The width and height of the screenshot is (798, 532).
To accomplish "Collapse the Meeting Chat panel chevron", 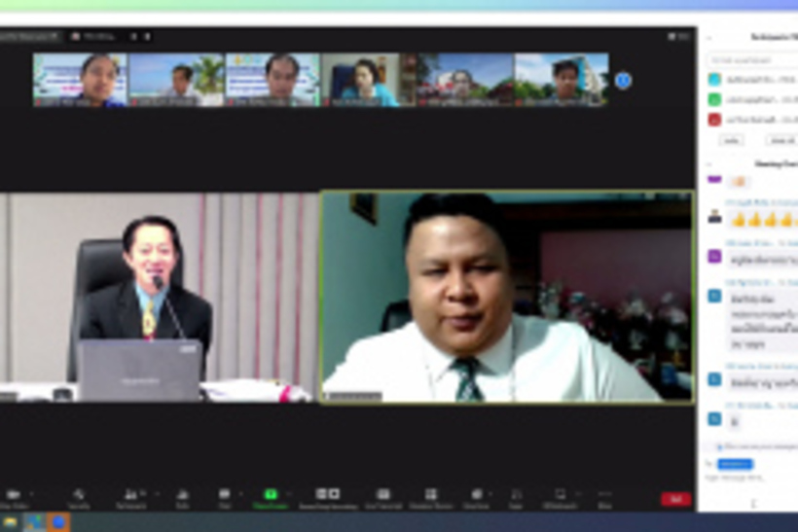I will click(x=708, y=163).
